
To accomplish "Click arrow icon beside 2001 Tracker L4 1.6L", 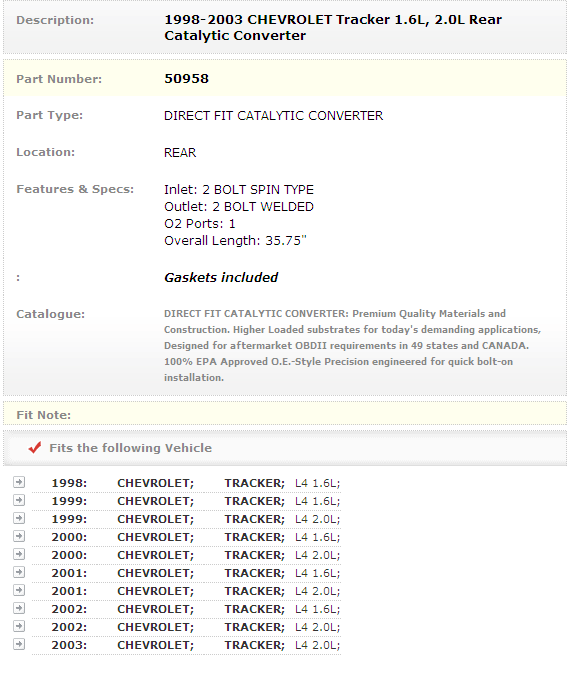I will tap(19, 572).
